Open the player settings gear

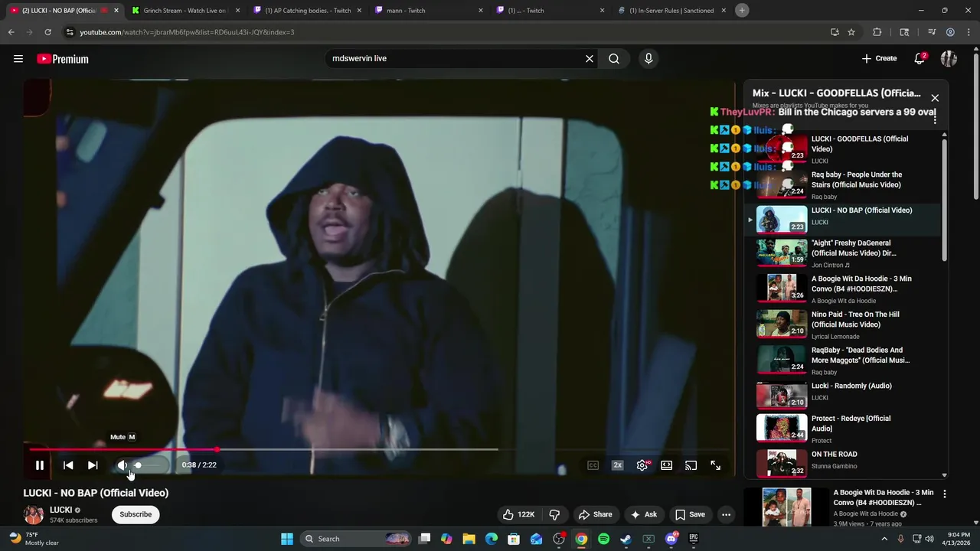pyautogui.click(x=642, y=465)
